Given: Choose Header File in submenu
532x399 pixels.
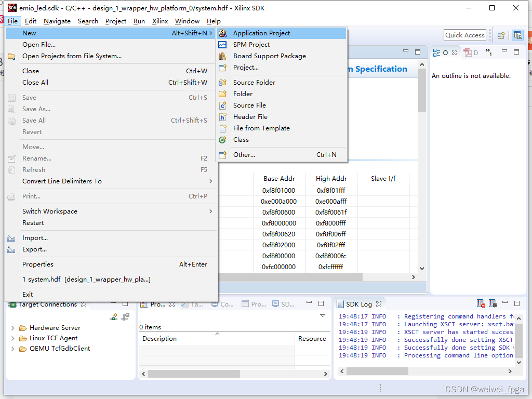Looking at the screenshot, I should 282,117.
